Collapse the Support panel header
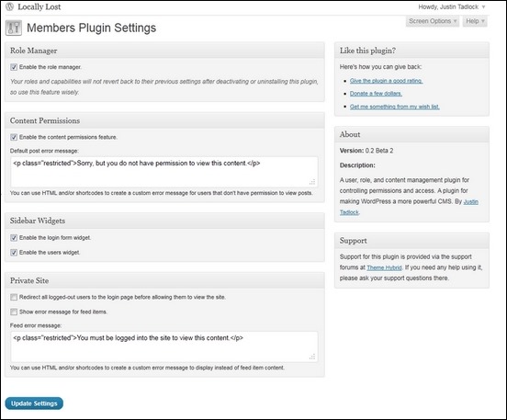 point(411,241)
